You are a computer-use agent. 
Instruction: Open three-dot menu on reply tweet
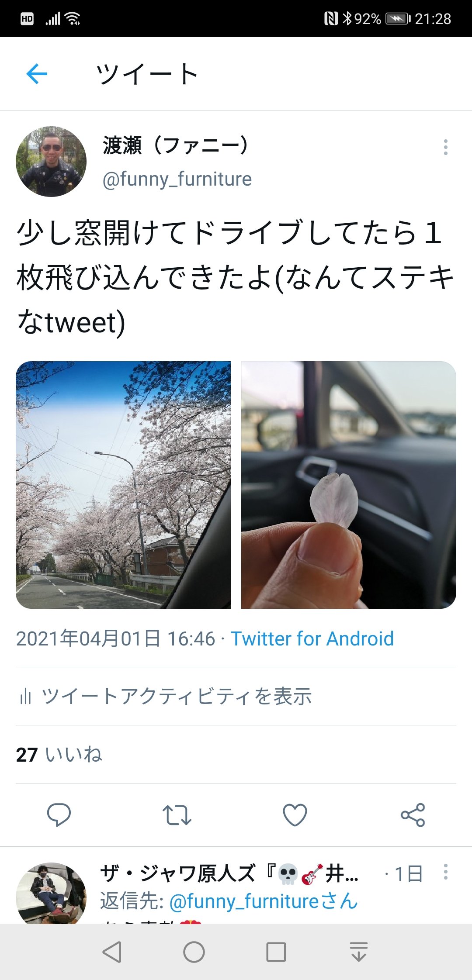[445, 872]
